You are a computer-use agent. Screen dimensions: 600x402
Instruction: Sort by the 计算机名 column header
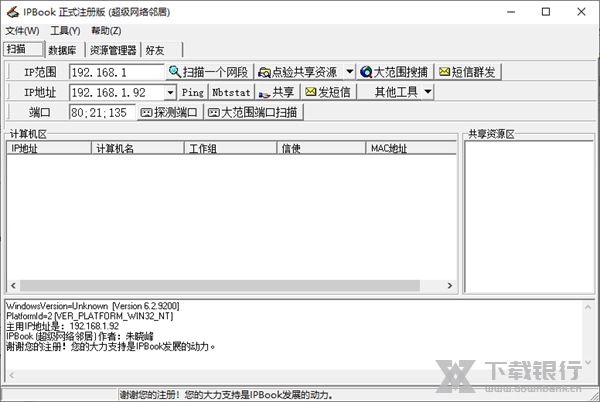(138, 148)
